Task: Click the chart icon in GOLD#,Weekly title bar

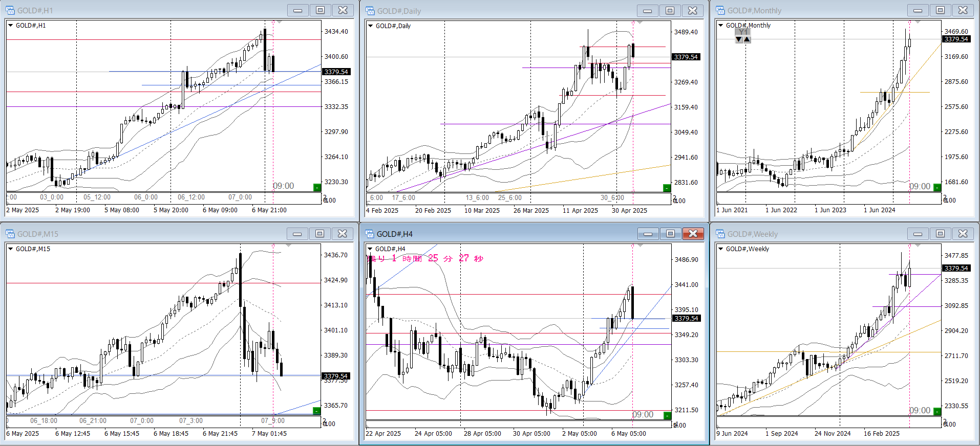Action: point(720,234)
